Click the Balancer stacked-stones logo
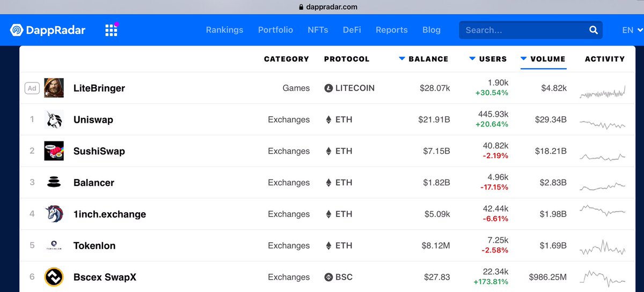644x292 pixels. click(54, 183)
